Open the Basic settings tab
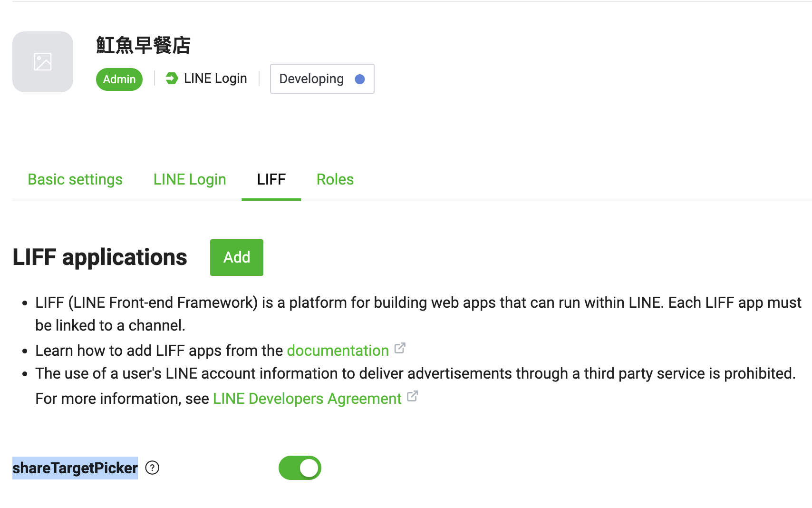 pos(75,179)
